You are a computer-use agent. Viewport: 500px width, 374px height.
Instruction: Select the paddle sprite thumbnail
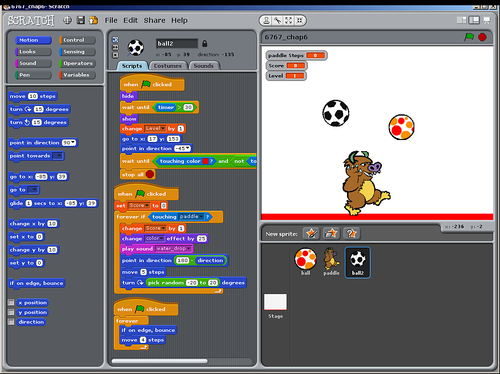[331, 262]
